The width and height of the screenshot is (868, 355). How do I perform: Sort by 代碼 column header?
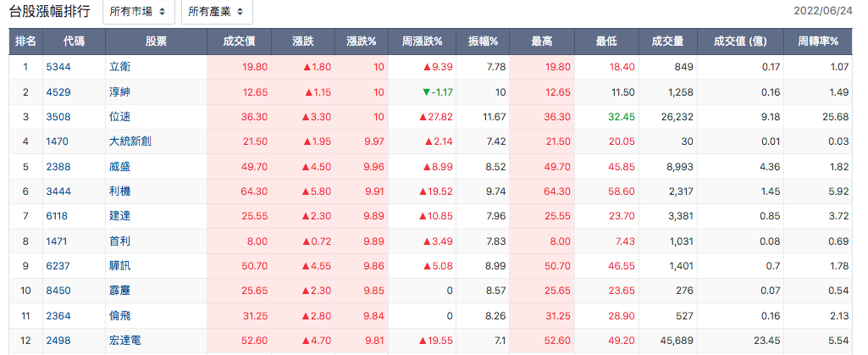(75, 42)
